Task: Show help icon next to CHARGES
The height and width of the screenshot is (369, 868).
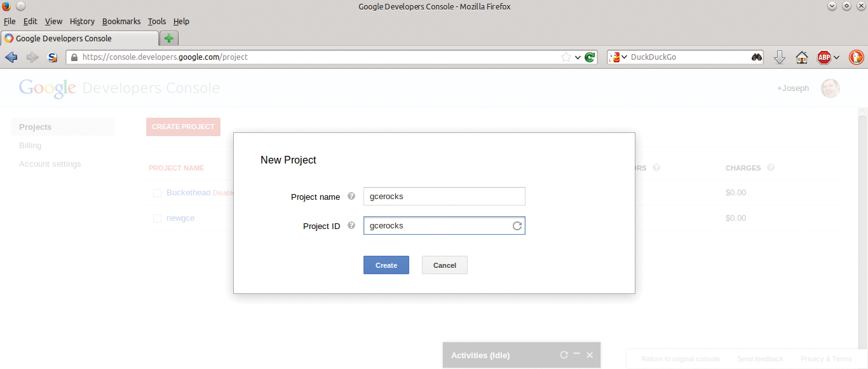Action: click(x=771, y=168)
